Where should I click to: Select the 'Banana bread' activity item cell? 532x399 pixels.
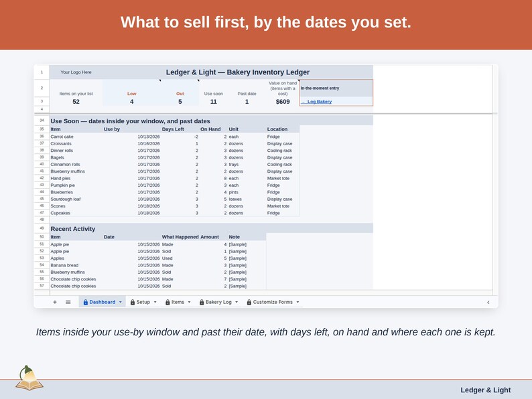(76, 265)
